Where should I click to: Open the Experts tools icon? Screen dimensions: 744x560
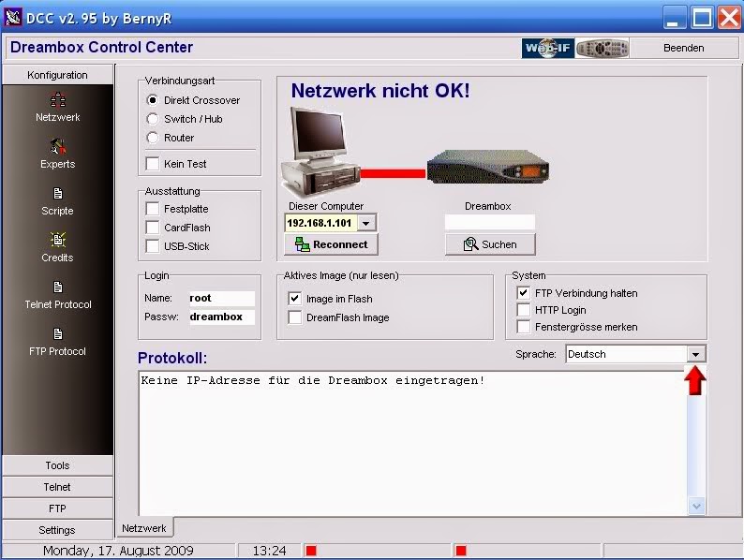pyautogui.click(x=58, y=146)
